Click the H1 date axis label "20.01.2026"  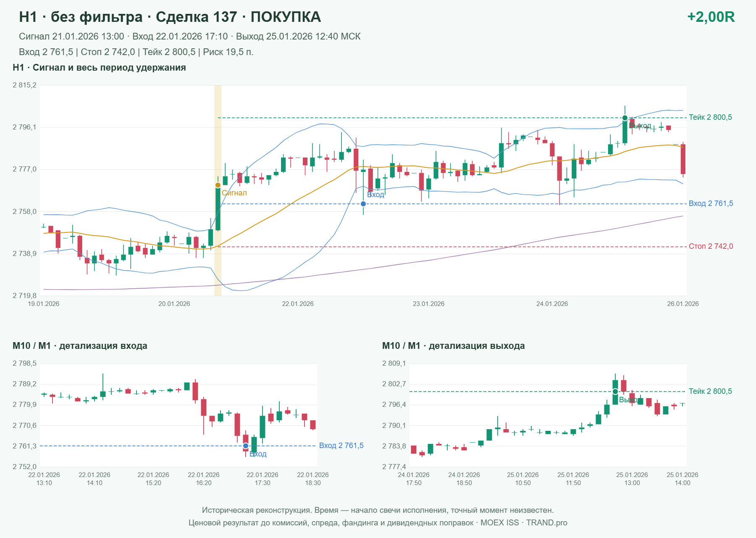point(174,304)
